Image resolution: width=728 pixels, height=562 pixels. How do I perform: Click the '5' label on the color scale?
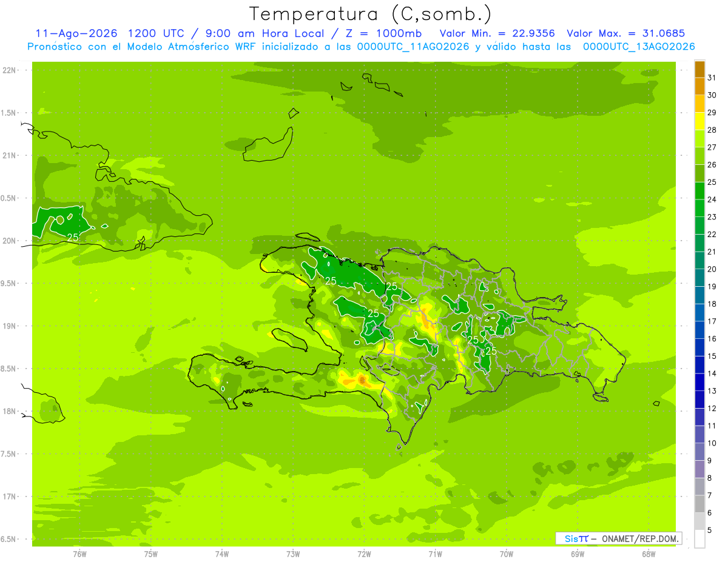point(710,530)
